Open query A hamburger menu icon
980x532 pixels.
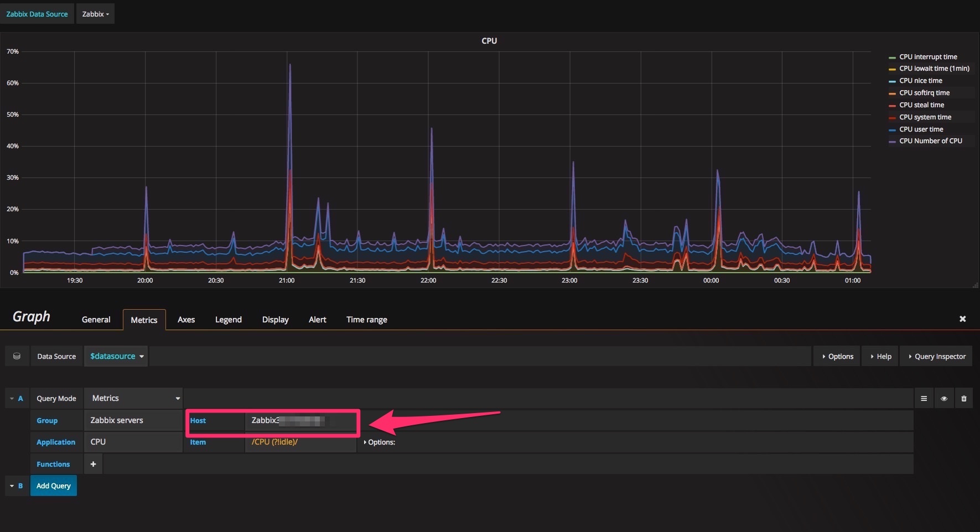(924, 398)
